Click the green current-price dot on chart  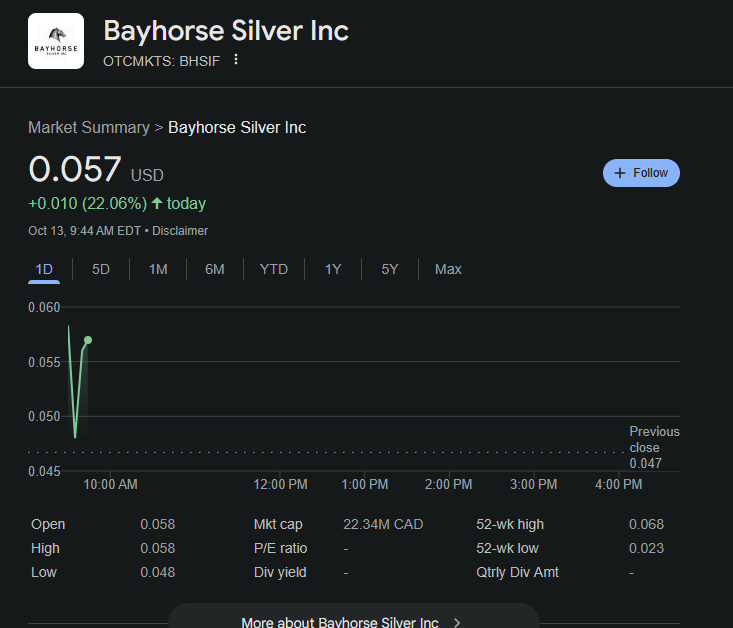88,340
